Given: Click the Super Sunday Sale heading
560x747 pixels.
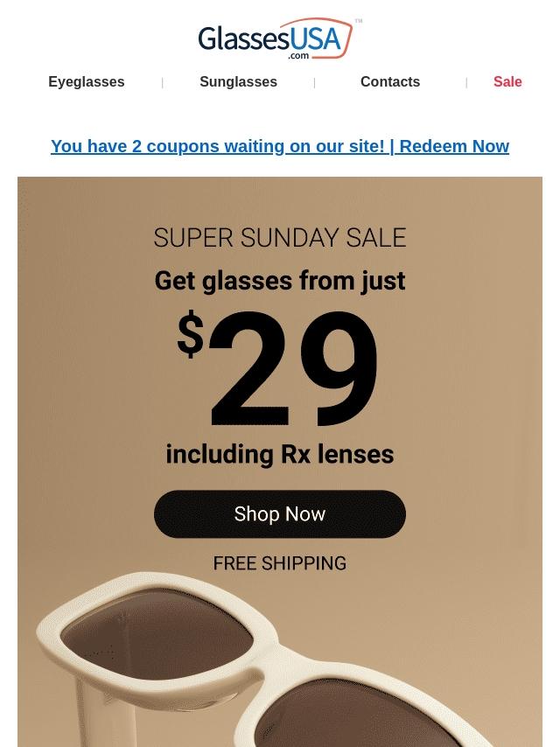Looking at the screenshot, I should pos(280,237).
